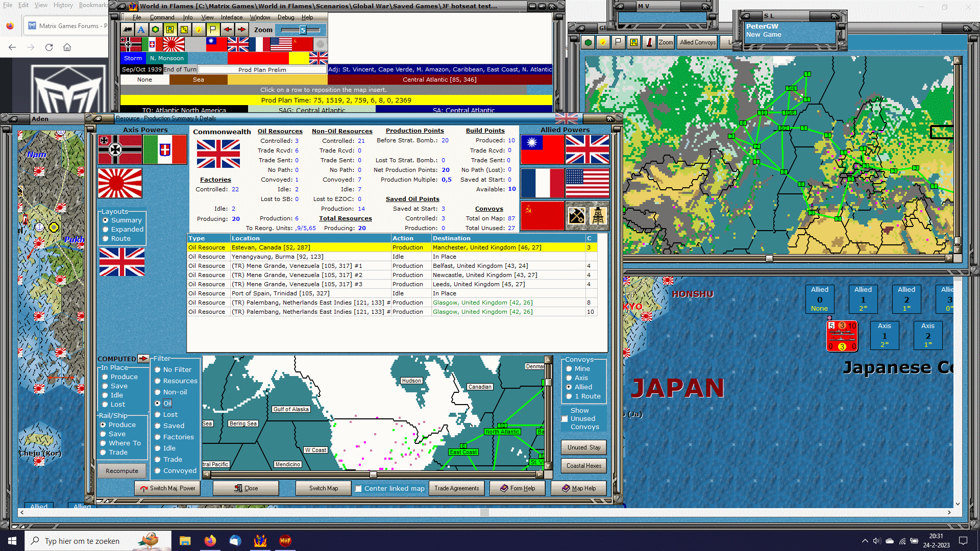Viewport: 980px width, 551px height.
Task: Select the Non-oil filter radio button
Action: pos(158,392)
